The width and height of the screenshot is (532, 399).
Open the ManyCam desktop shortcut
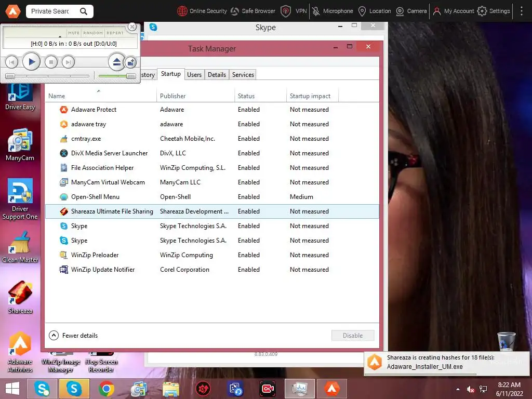[x=20, y=144]
